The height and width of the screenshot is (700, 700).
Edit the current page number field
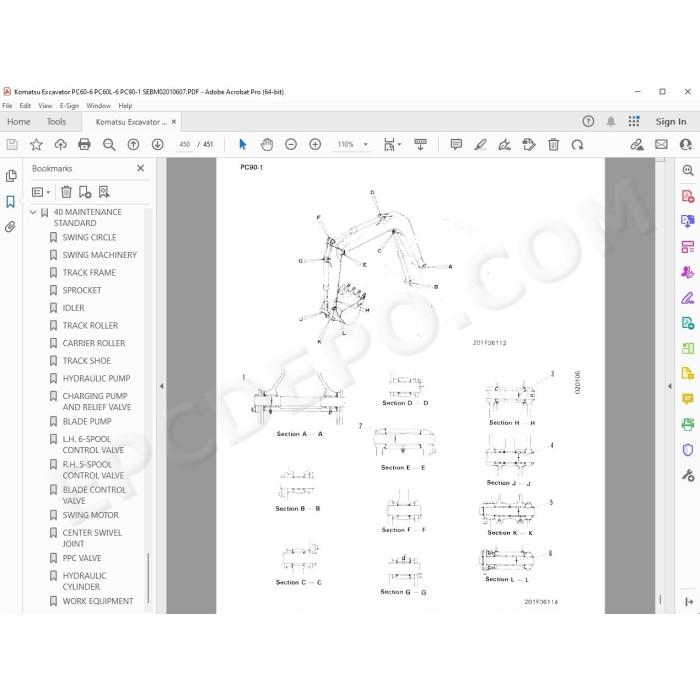click(184, 145)
